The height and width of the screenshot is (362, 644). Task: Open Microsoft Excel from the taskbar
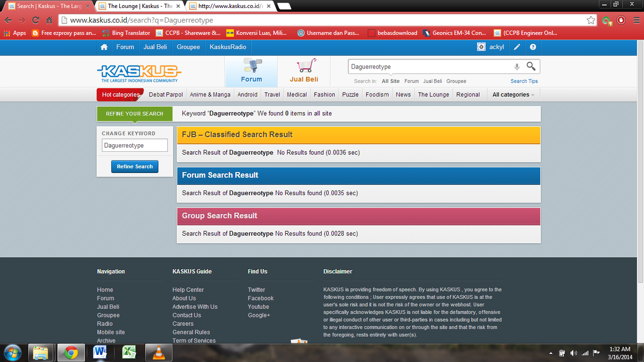[129, 352]
